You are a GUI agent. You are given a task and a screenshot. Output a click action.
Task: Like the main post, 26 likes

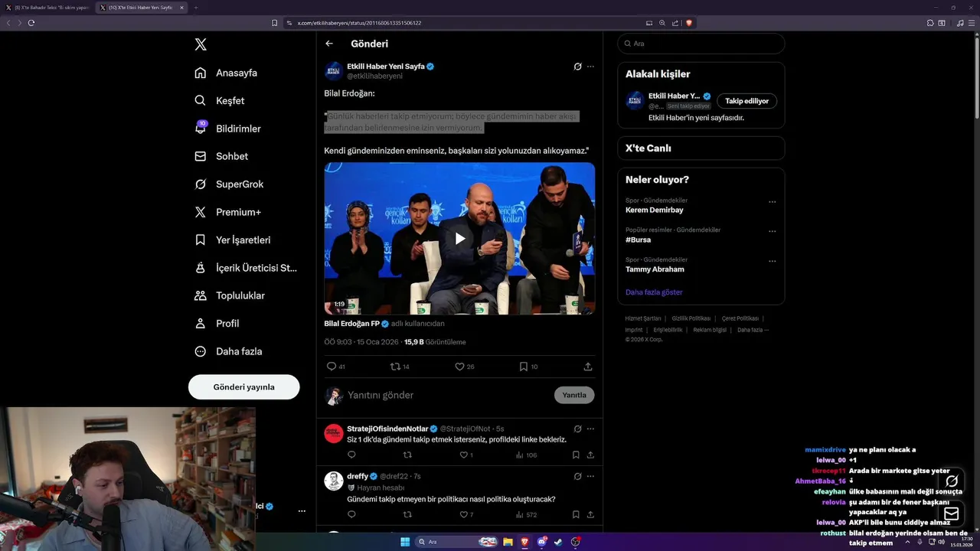click(x=465, y=367)
